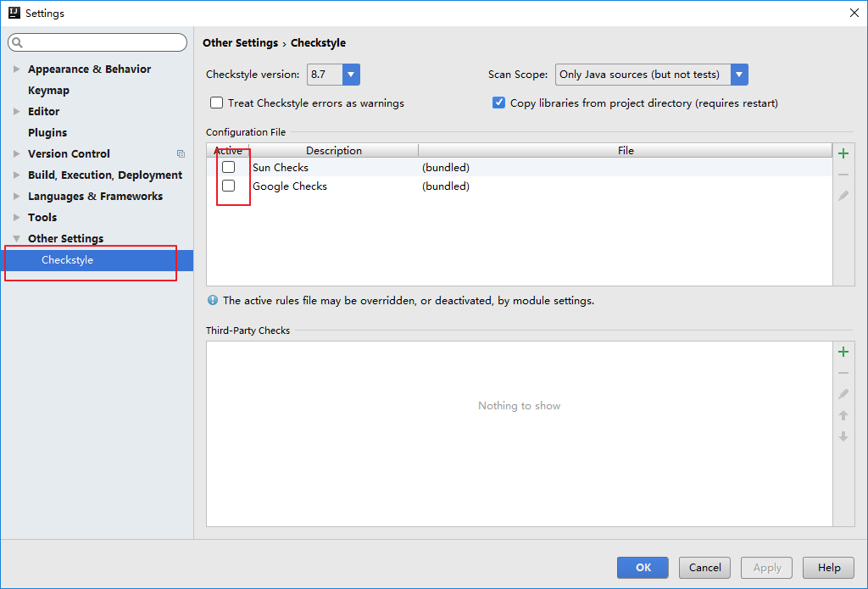Click the info icon before active rules note
The width and height of the screenshot is (868, 589).
pyautogui.click(x=213, y=300)
